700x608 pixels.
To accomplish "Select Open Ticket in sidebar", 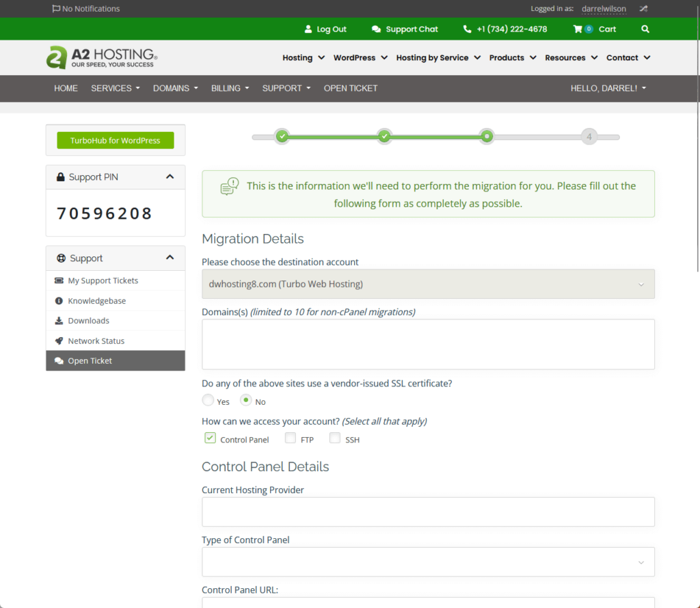I will (115, 360).
